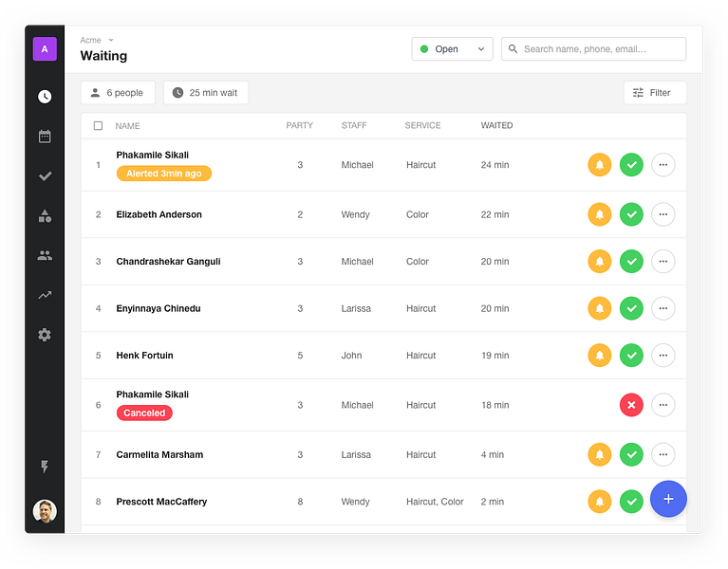Toggle the select-all checkbox beside NAME
Screen dimensions: 728x569
click(x=98, y=126)
